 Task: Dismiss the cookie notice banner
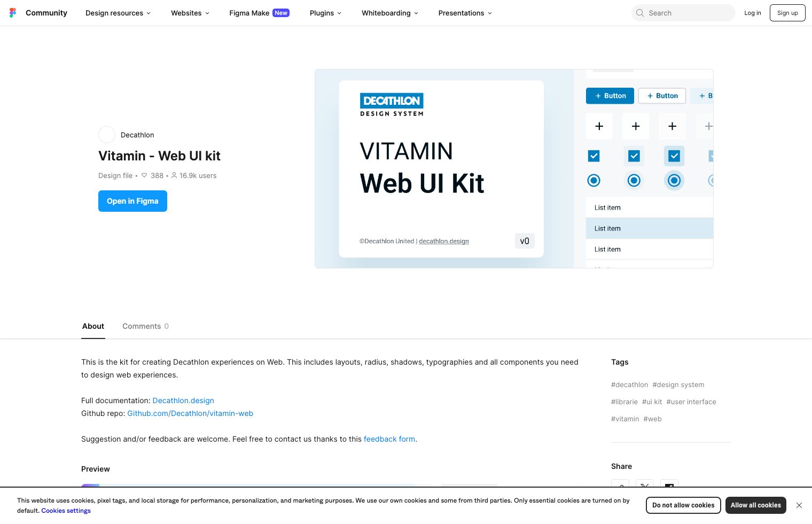pos(799,505)
